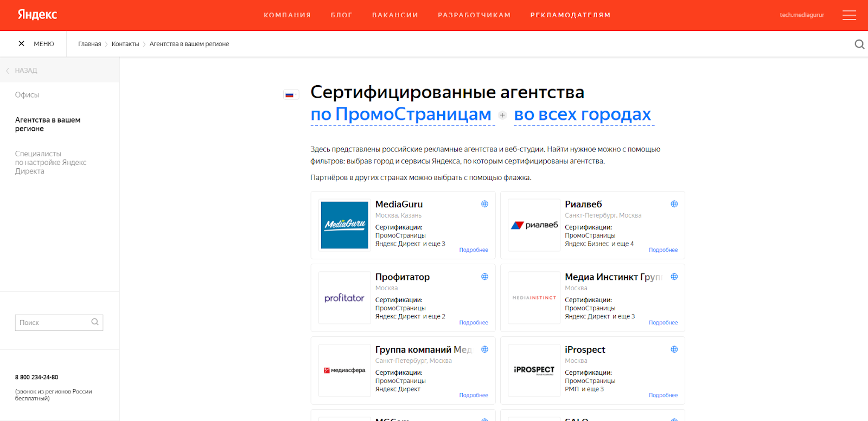
Task: Open the hamburger menu in top right
Action: (849, 15)
